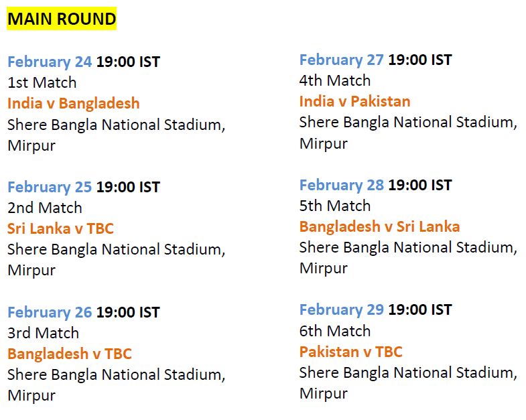The image size is (526, 420).
Task: Select the 1st Match label
Action: [x=42, y=82]
